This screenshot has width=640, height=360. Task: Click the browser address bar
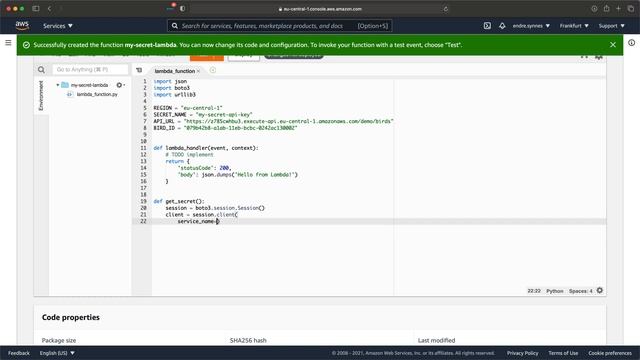320,9
